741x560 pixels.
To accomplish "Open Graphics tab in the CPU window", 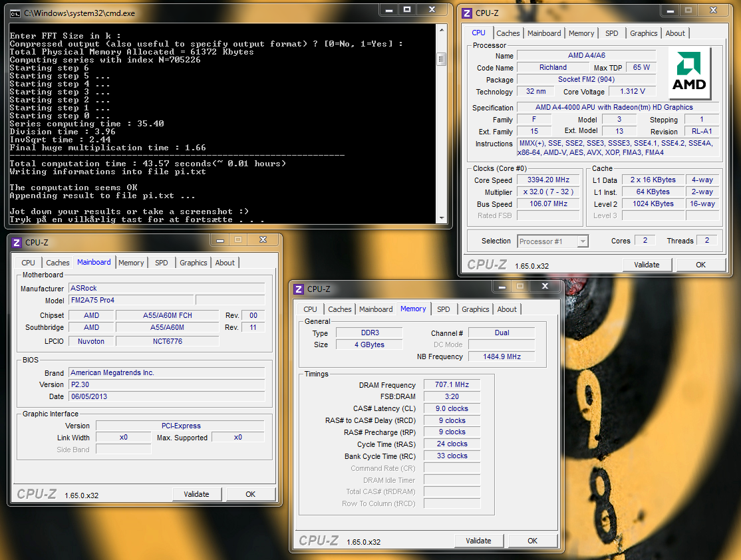I will pyautogui.click(x=643, y=33).
